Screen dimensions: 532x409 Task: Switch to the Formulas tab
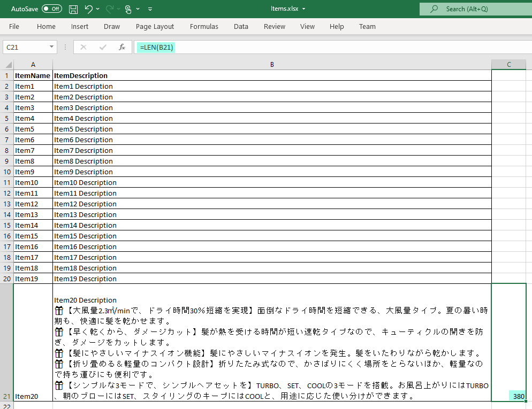[x=204, y=26]
